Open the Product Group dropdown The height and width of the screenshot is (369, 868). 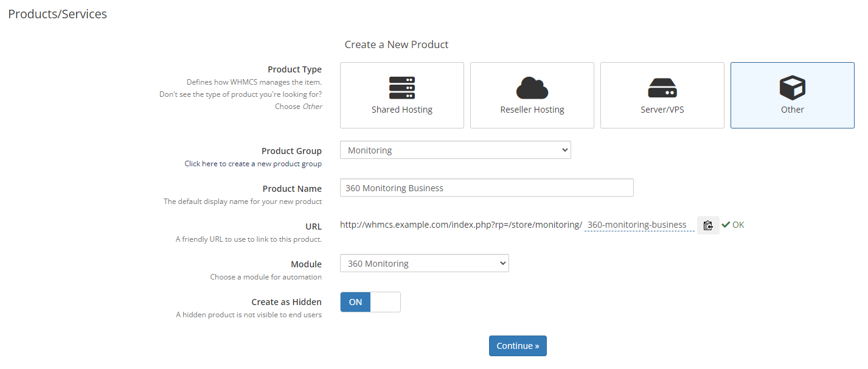pos(456,150)
